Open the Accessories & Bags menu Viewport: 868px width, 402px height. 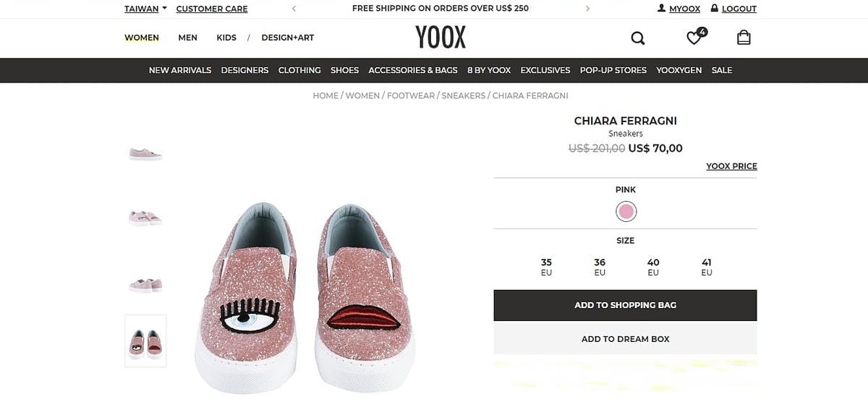coord(413,70)
